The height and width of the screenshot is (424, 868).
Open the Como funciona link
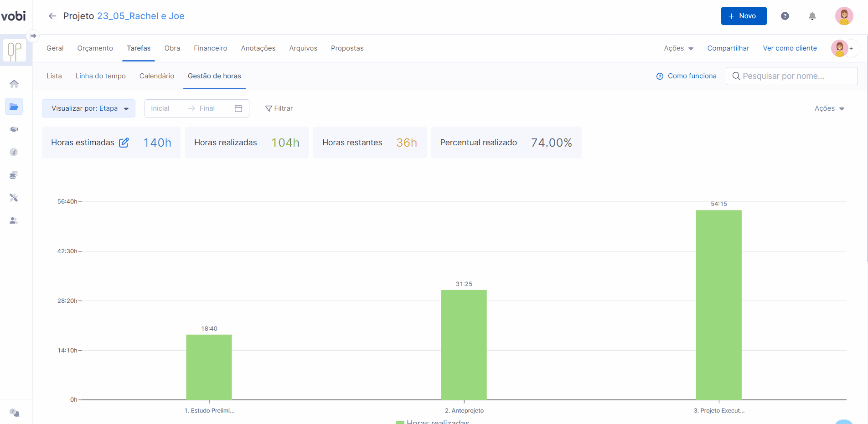click(x=687, y=76)
